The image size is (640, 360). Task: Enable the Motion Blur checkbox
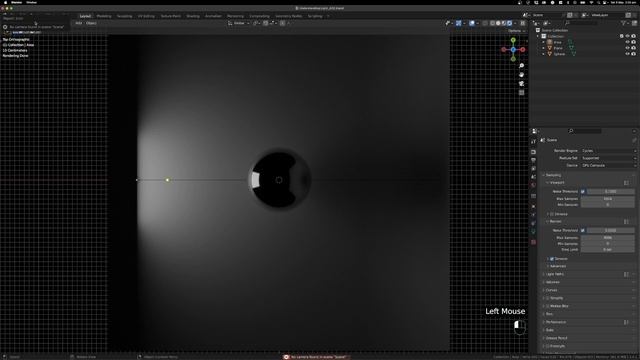pos(548,306)
